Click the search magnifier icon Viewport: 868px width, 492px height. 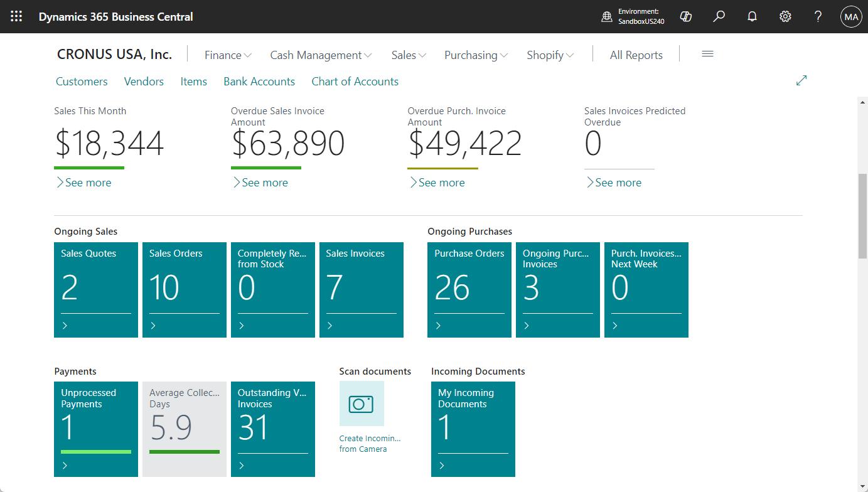point(719,16)
